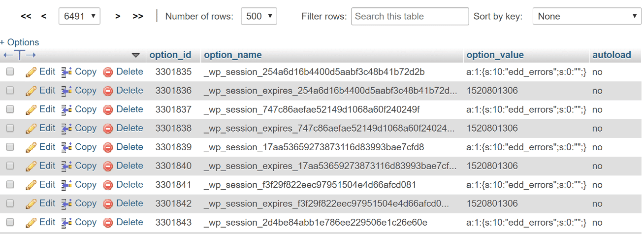Screen dimensions: 644x234
Task: Expand the Sort by key dropdown
Action: coord(587,16)
